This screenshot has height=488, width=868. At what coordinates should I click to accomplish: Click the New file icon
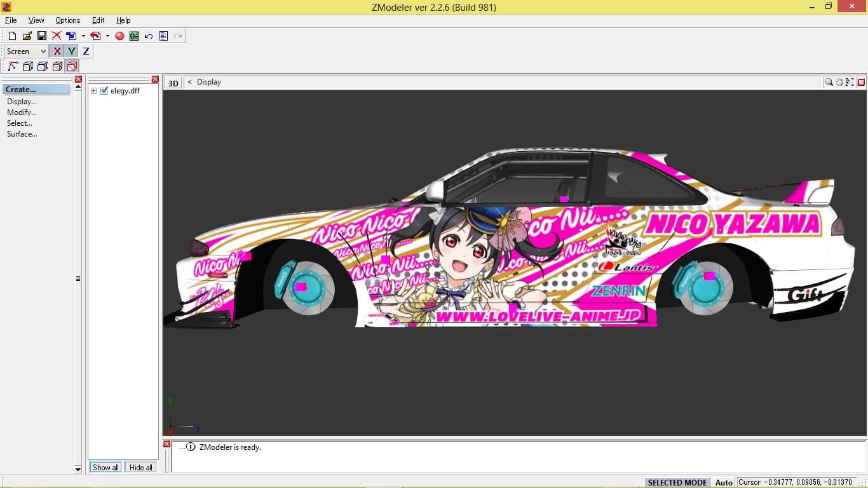coord(12,36)
